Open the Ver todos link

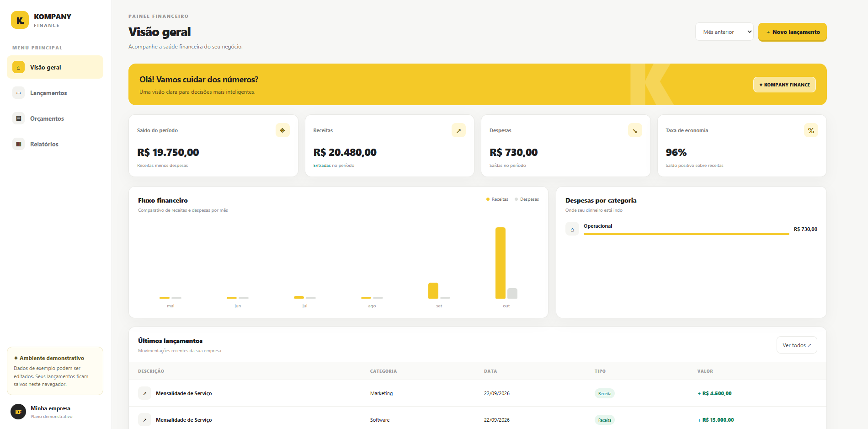(x=797, y=345)
